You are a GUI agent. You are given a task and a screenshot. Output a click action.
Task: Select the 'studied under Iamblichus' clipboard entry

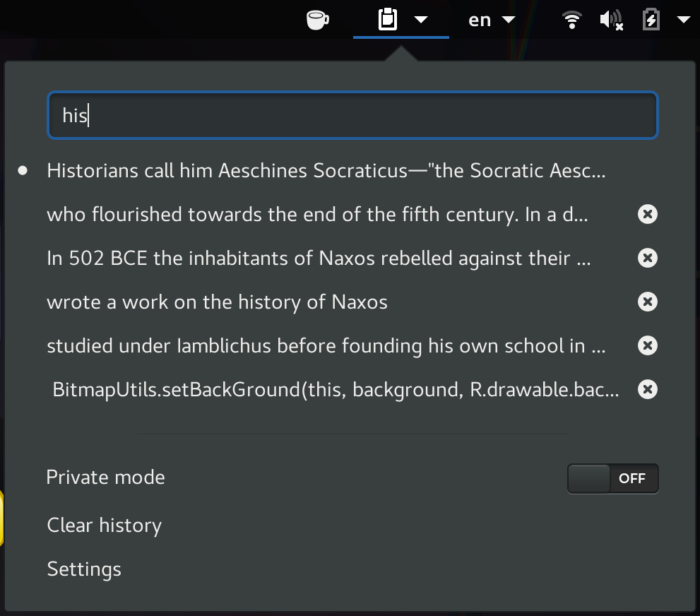[326, 346]
